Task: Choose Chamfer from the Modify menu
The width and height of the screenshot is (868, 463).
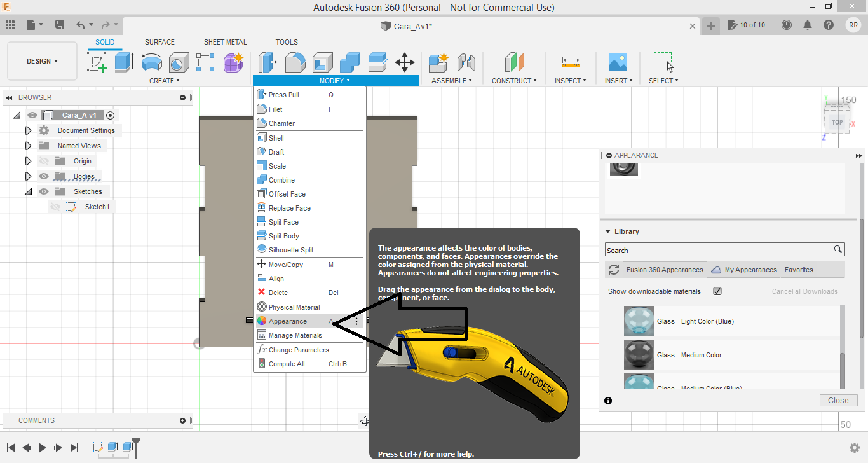Action: (309, 123)
